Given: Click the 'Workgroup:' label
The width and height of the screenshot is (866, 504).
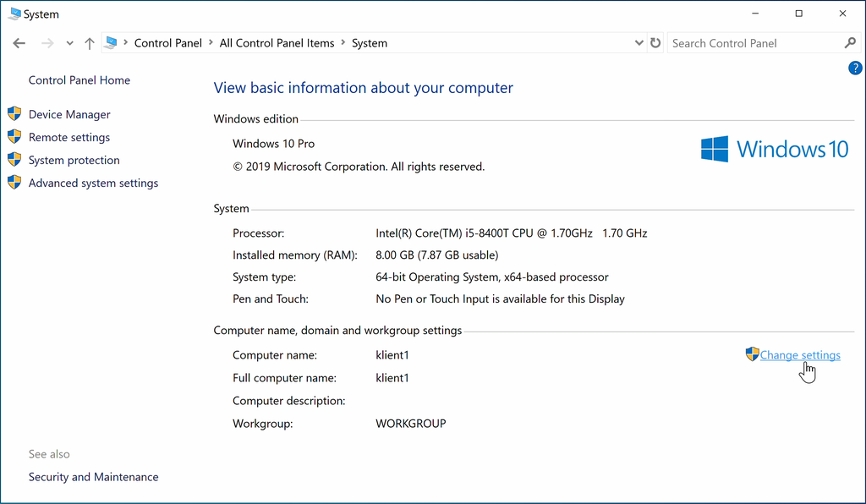Looking at the screenshot, I should [x=263, y=424].
